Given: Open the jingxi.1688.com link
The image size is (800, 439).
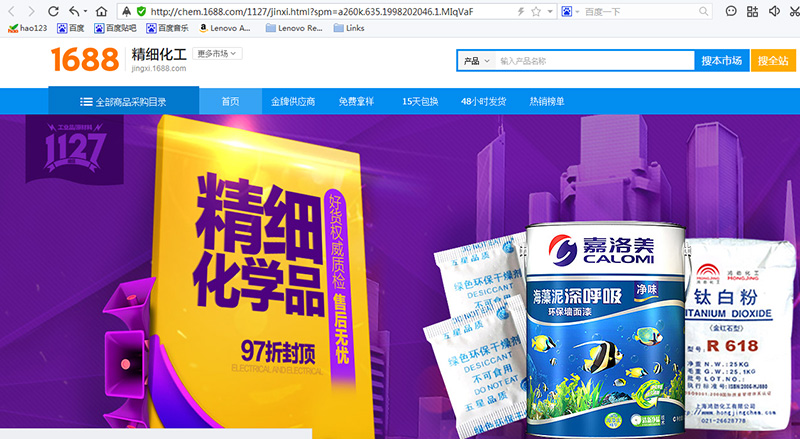Looking at the screenshot, I should pyautogui.click(x=159, y=68).
